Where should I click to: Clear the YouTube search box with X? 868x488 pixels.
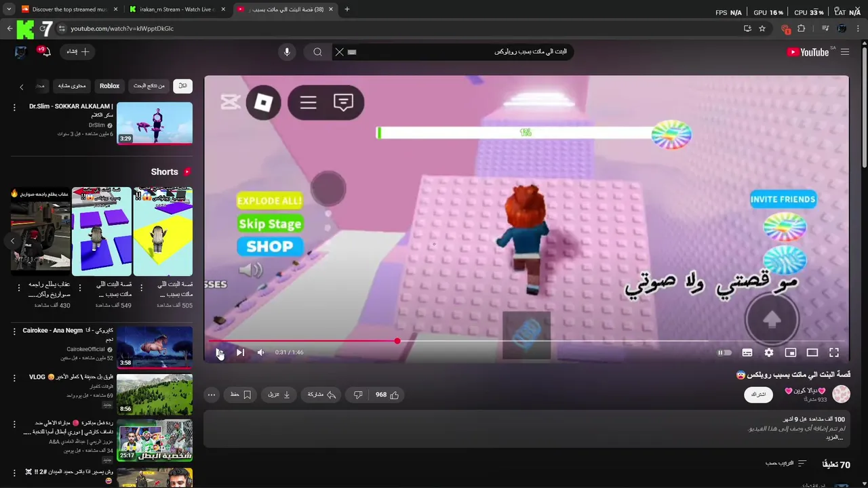[x=339, y=52]
